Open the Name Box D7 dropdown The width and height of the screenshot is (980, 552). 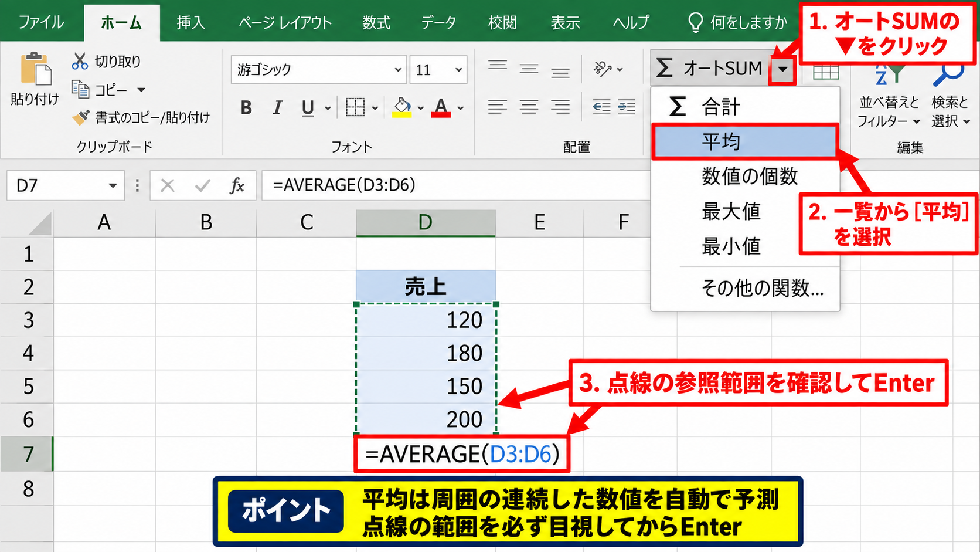112,186
